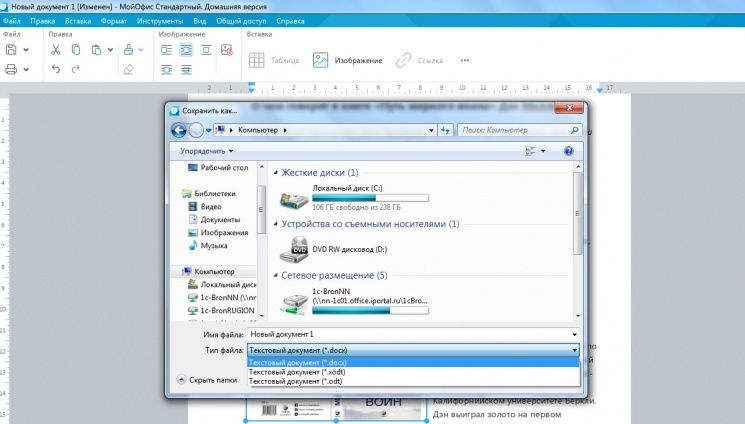Select the 1c-BronNN network drive
This screenshot has width=745, height=424.
point(354,301)
